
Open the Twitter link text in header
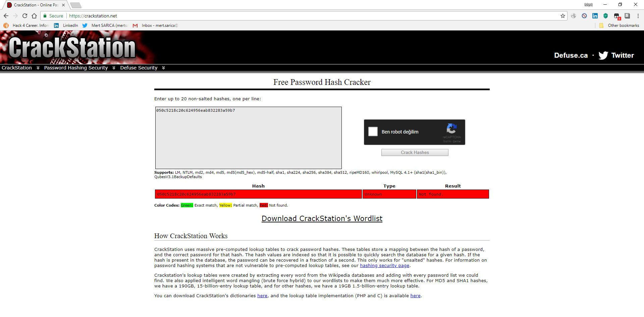[623, 55]
